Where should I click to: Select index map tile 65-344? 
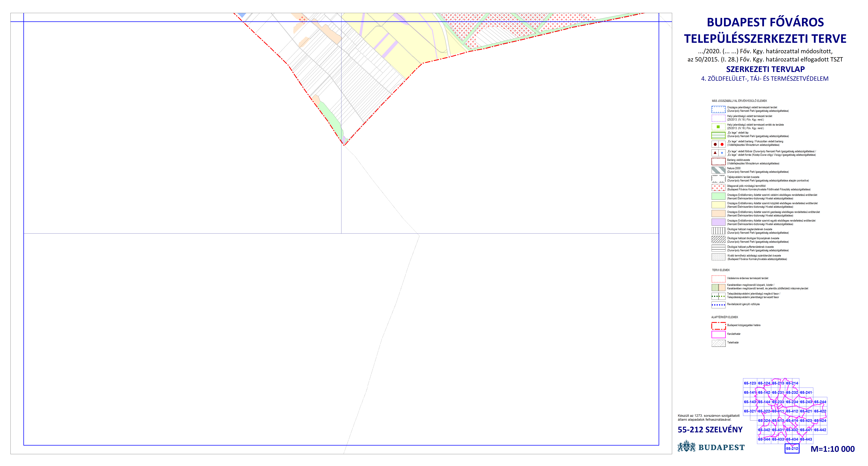[764, 439]
